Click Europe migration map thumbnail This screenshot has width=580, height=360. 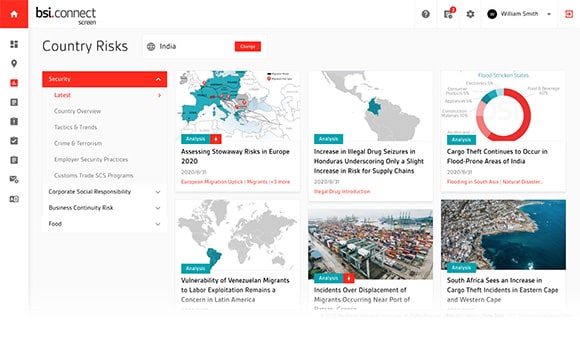tap(237, 106)
